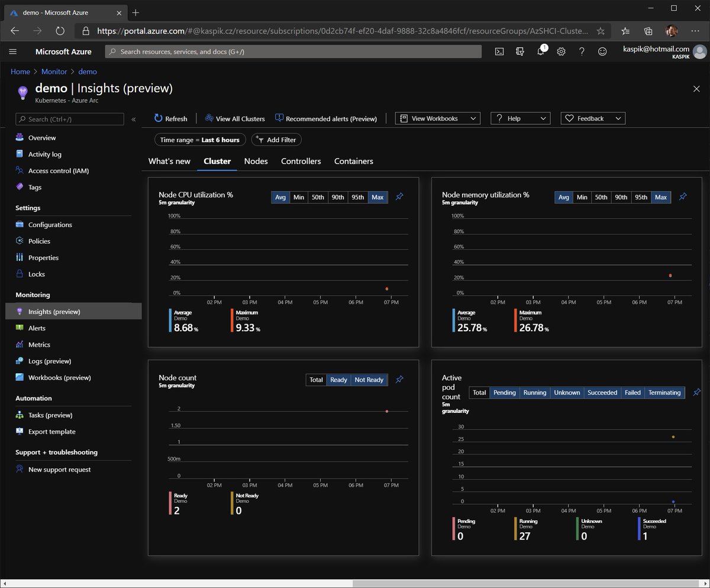Open the Feedback dropdown
The width and height of the screenshot is (710, 588).
tap(592, 118)
